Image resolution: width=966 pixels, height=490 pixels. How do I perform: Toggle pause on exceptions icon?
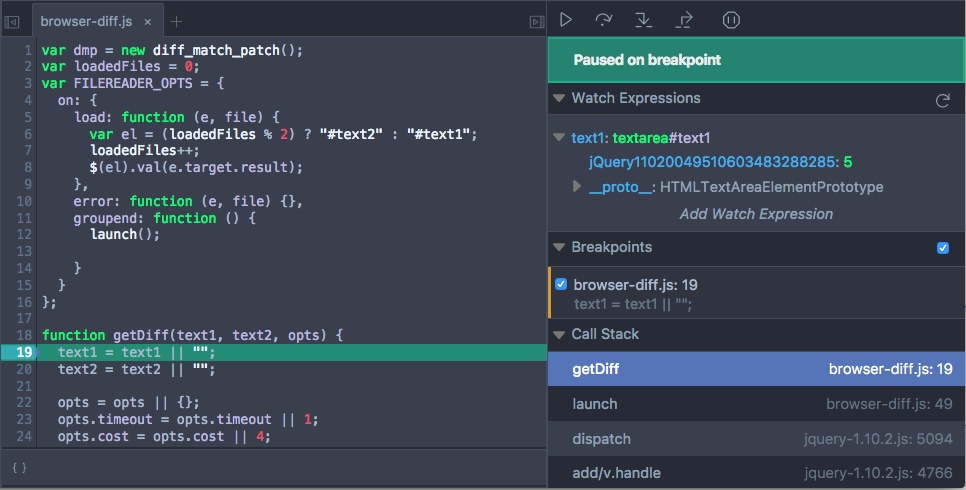click(731, 19)
